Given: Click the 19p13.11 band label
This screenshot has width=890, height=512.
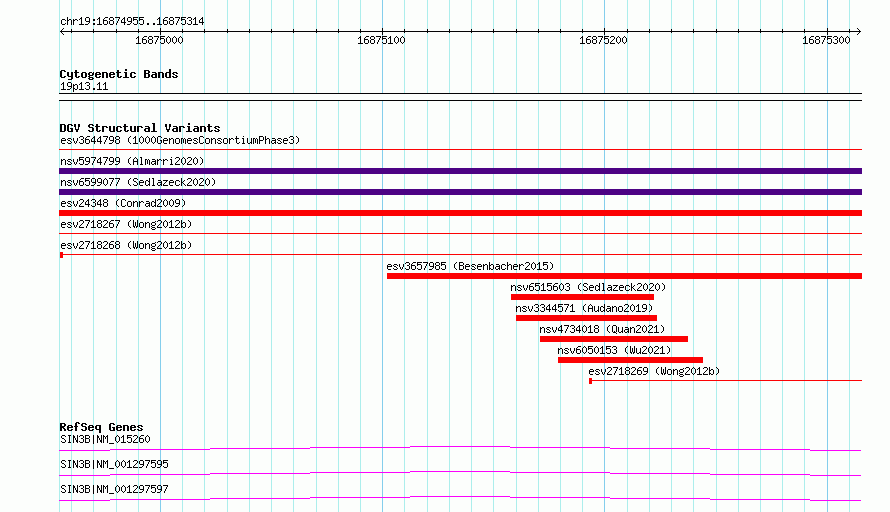Looking at the screenshot, I should pyautogui.click(x=84, y=86).
